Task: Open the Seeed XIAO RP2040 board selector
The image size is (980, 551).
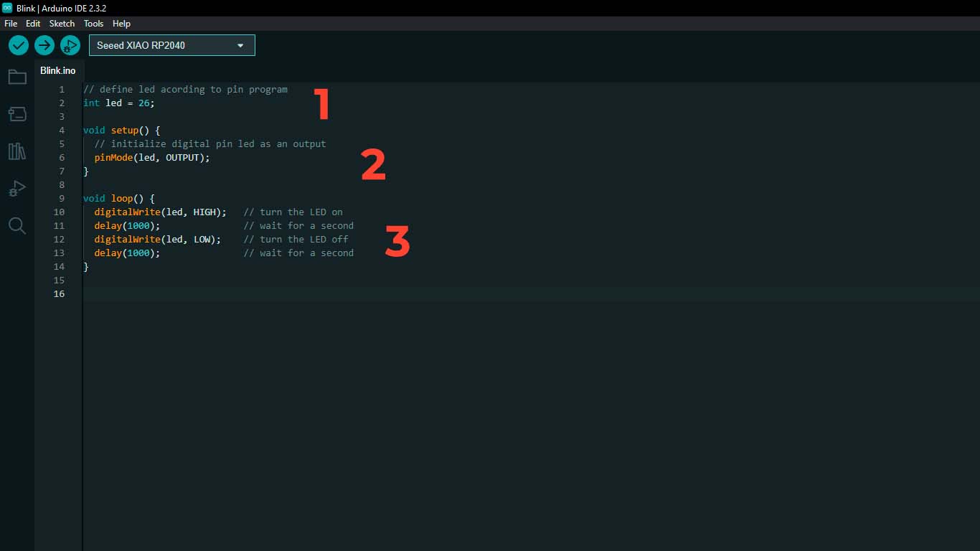Action: tap(172, 45)
